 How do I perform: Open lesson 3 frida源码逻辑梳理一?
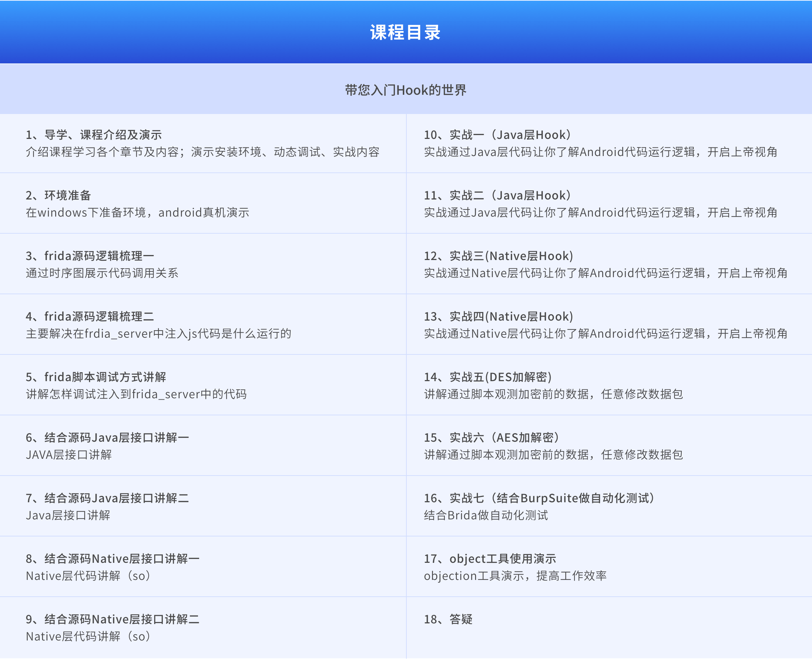[x=89, y=256]
